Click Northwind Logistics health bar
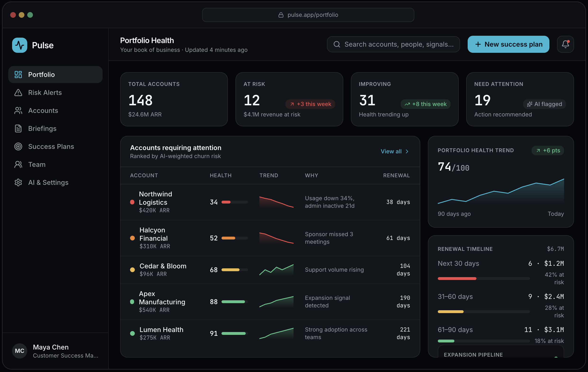588x372 pixels. click(235, 202)
